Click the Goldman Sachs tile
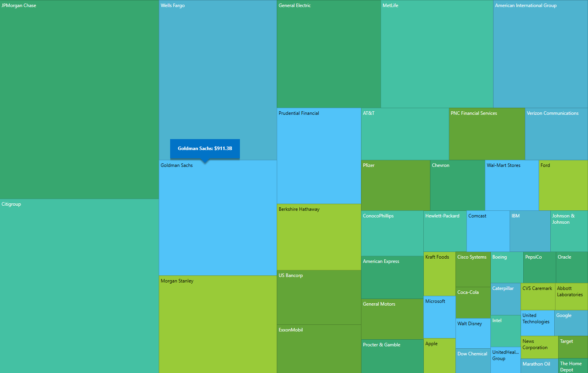588x373 pixels. tap(218, 218)
